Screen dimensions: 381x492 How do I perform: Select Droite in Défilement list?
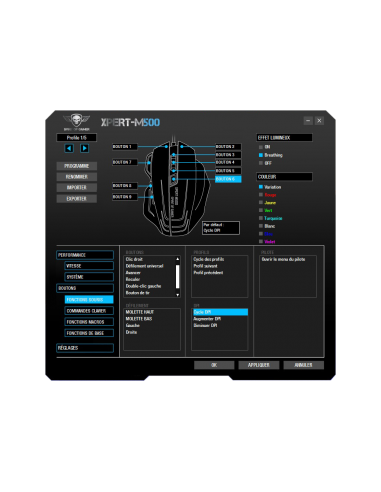[131, 332]
